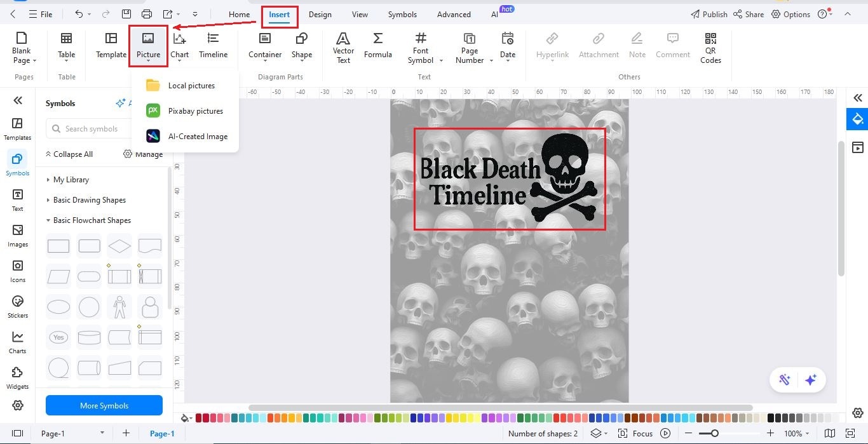
Task: Insert a Date field
Action: [x=507, y=47]
